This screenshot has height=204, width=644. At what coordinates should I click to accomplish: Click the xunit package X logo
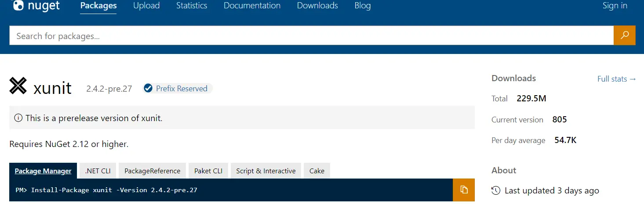18,86
